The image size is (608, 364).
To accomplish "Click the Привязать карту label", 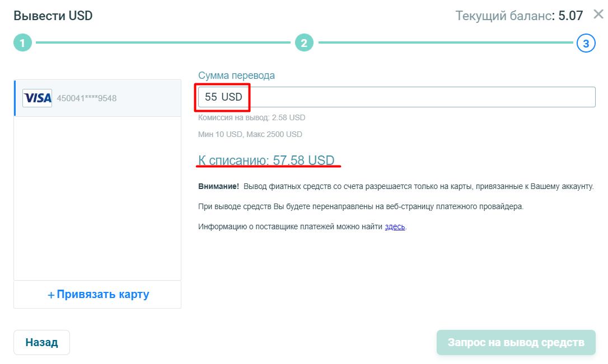I will click(x=103, y=294).
